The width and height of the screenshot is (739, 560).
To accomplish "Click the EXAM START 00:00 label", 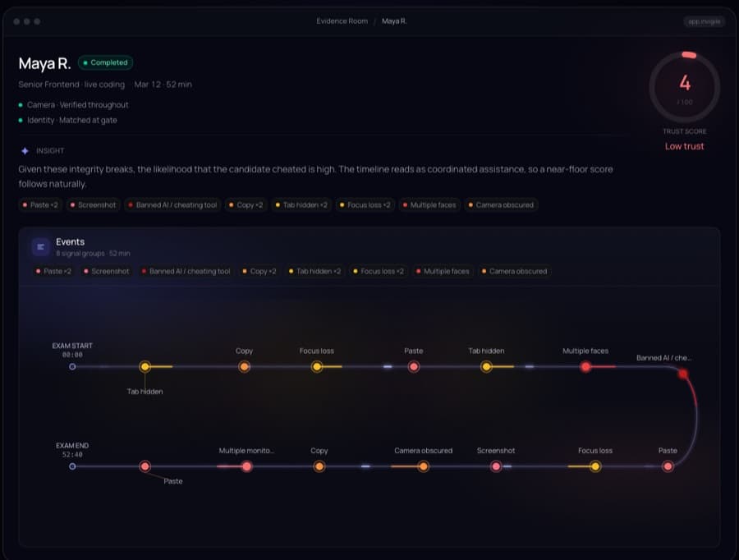I will click(72, 351).
